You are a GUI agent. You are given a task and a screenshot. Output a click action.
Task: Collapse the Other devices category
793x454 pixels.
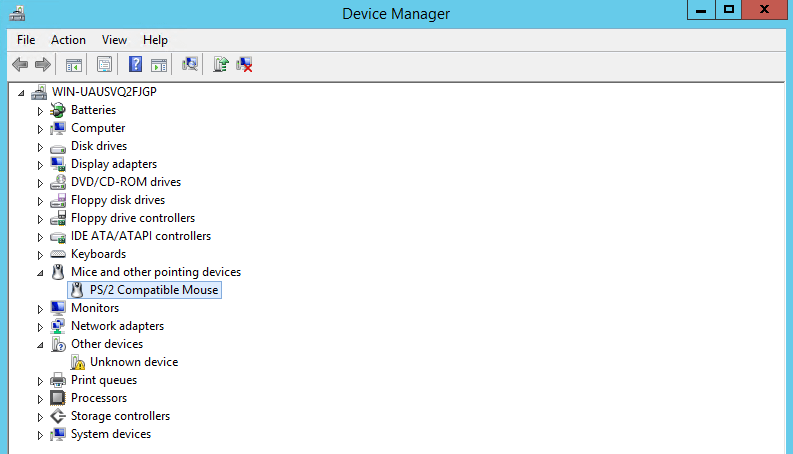coord(41,344)
